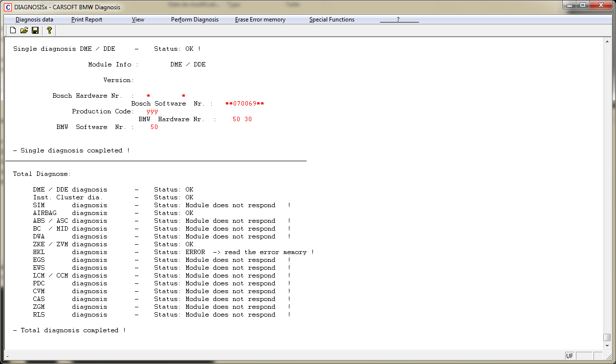Click the New document toolbar icon

tap(13, 30)
